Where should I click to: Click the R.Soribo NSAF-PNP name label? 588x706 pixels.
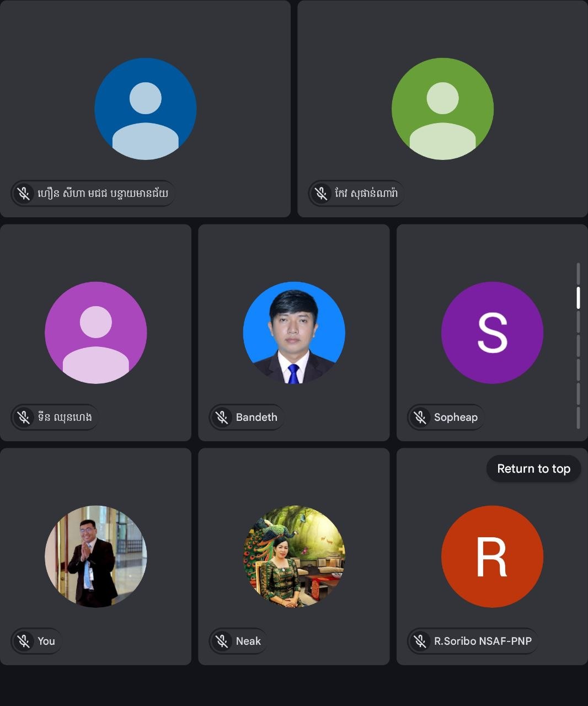pos(483,641)
